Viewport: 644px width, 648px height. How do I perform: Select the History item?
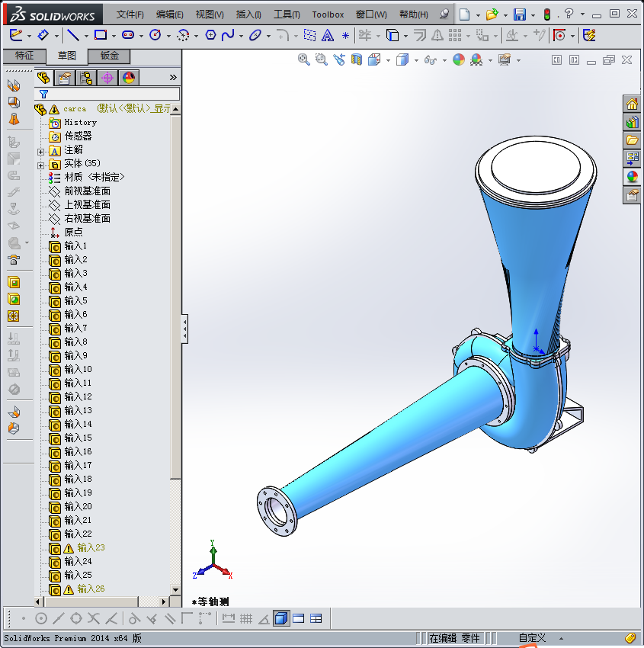click(81, 122)
